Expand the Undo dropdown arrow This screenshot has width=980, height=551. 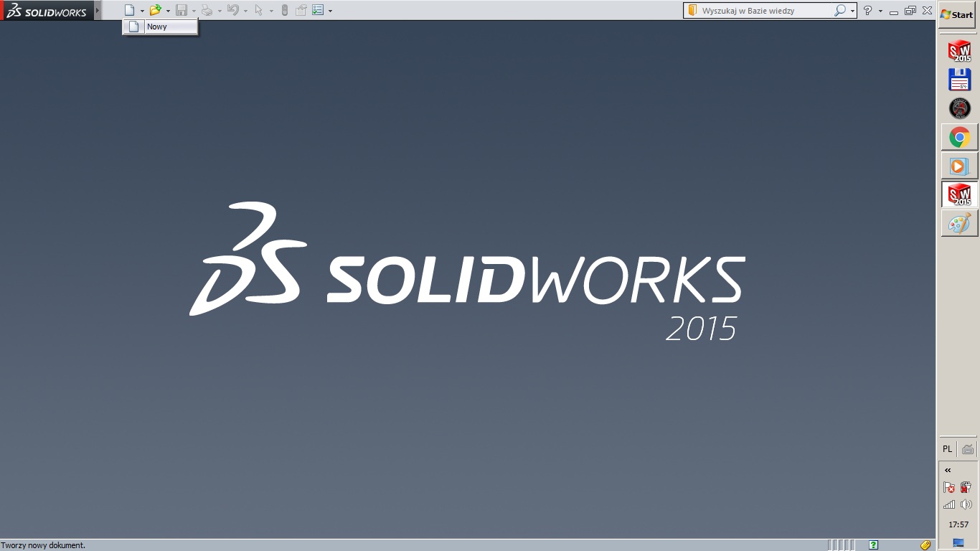point(245,11)
